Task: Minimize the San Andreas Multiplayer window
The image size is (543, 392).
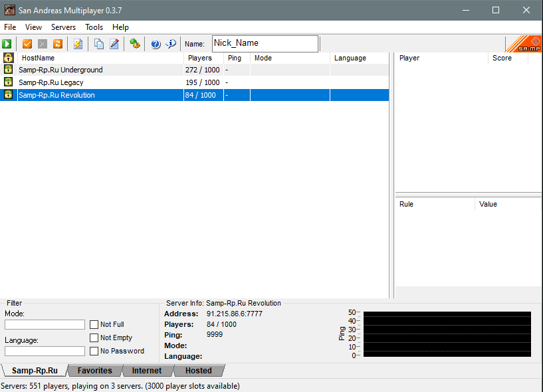Action: pos(466,10)
